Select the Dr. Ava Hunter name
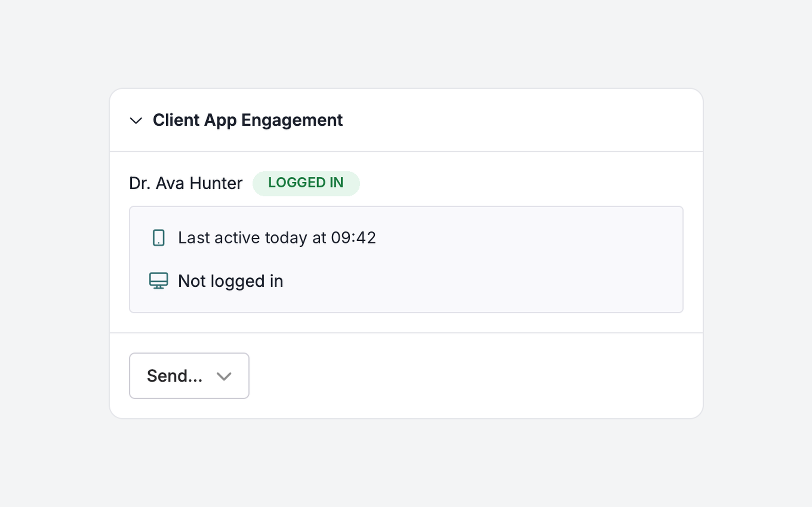The width and height of the screenshot is (812, 507). click(186, 183)
